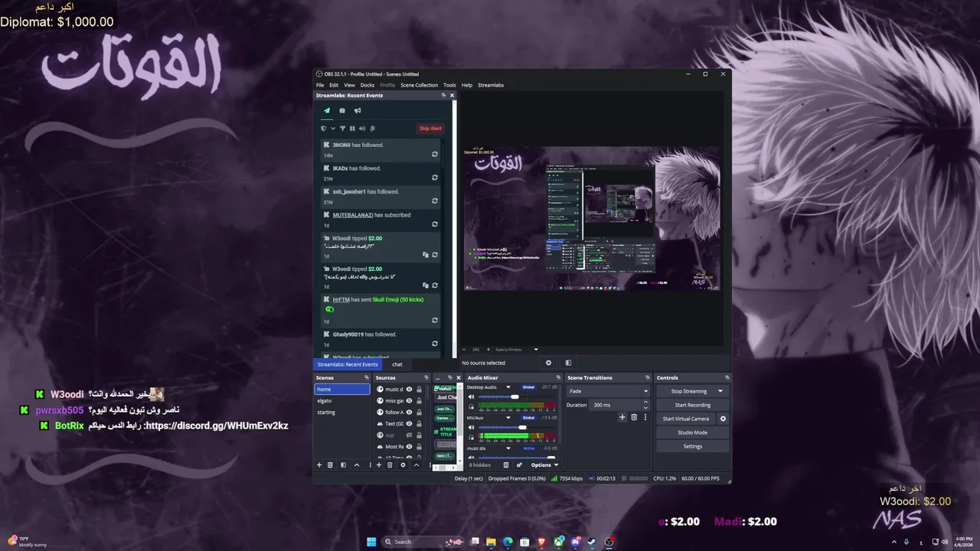
Task: Open preview source properties gear below the preview
Action: (548, 363)
